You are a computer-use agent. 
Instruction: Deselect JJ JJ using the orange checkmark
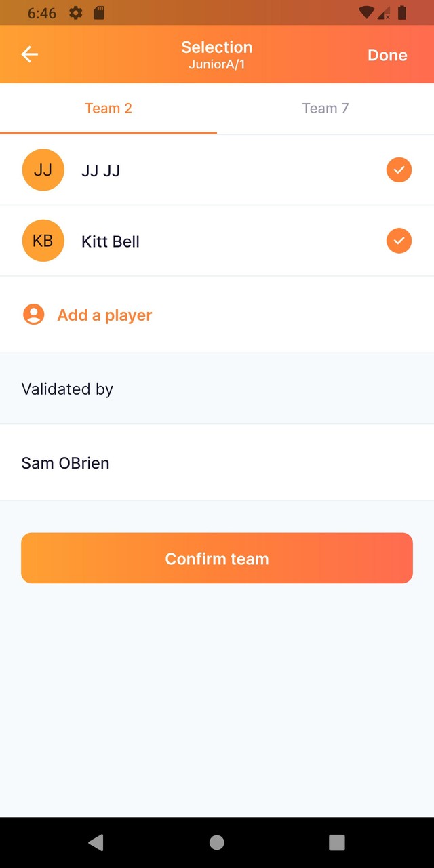tap(399, 170)
